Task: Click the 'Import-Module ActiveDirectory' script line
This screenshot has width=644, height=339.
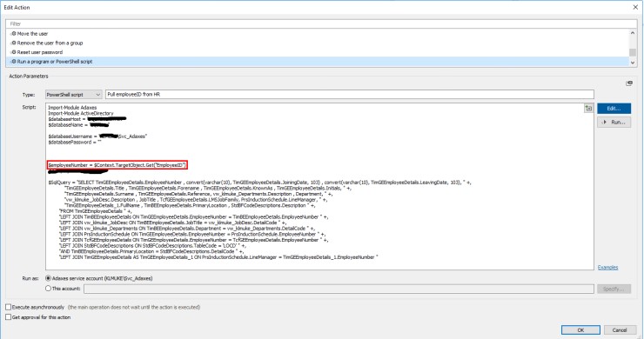Action: point(80,113)
